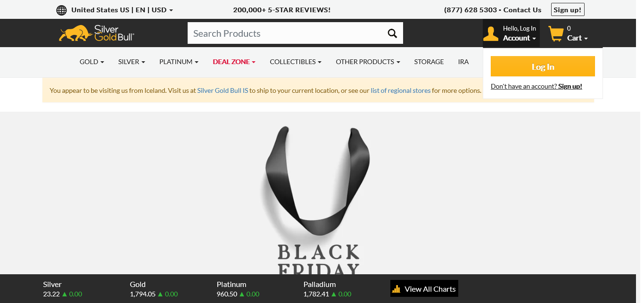Select the IRA menu item

tap(463, 62)
